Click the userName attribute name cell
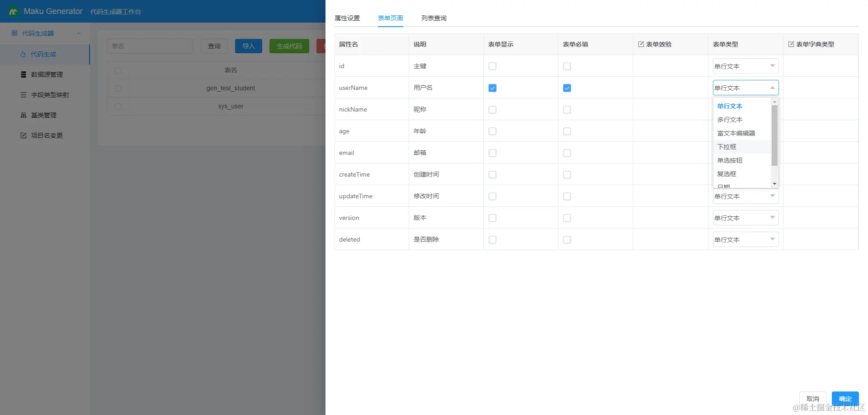Screen dimensions: 868x415 372,88
